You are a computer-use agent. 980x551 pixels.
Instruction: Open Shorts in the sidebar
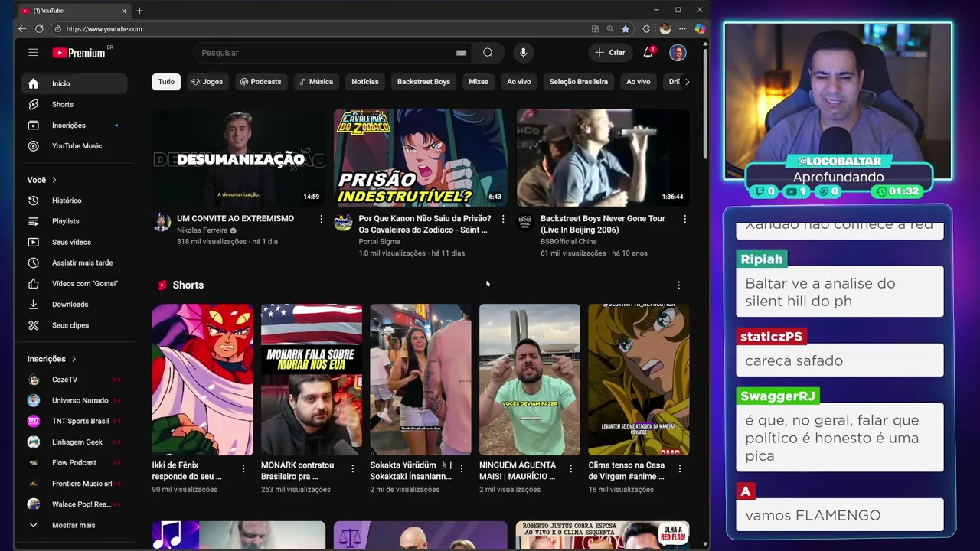coord(74,104)
